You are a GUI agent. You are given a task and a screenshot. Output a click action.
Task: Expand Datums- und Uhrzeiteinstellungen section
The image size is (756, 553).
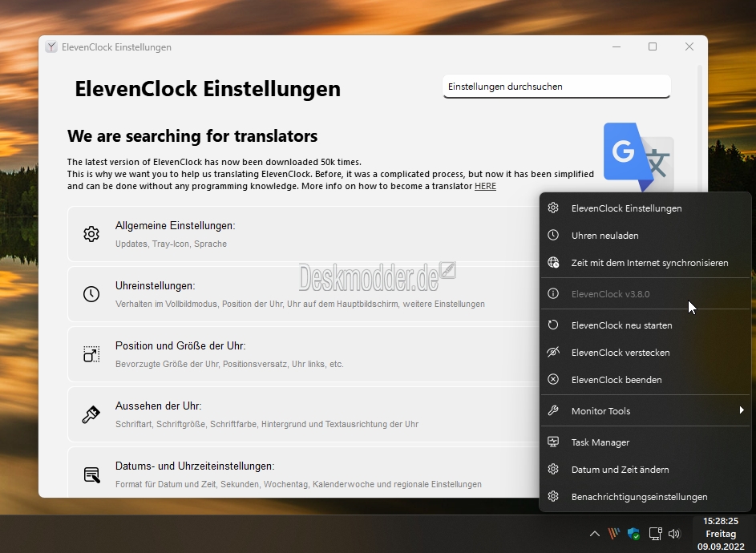303,473
